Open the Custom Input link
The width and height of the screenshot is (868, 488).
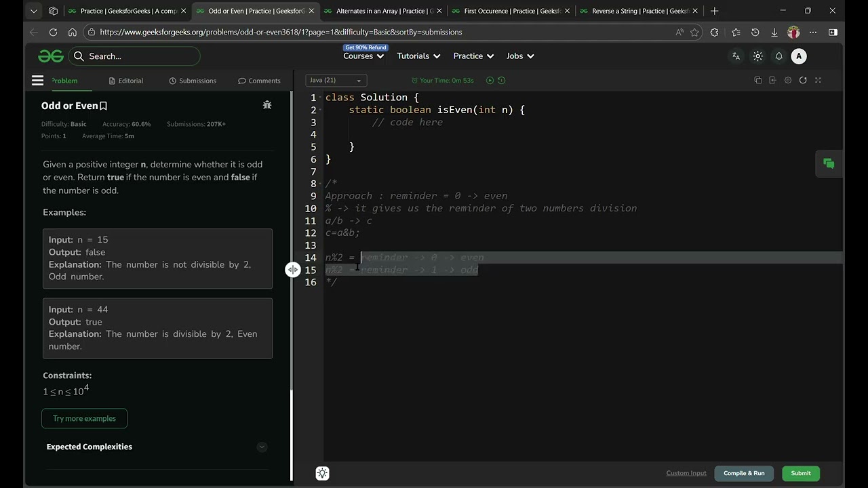(x=686, y=473)
